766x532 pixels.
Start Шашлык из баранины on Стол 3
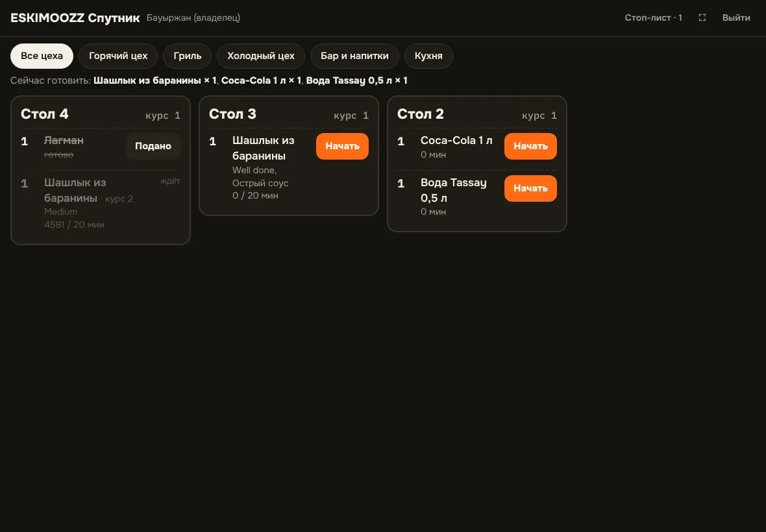(342, 147)
